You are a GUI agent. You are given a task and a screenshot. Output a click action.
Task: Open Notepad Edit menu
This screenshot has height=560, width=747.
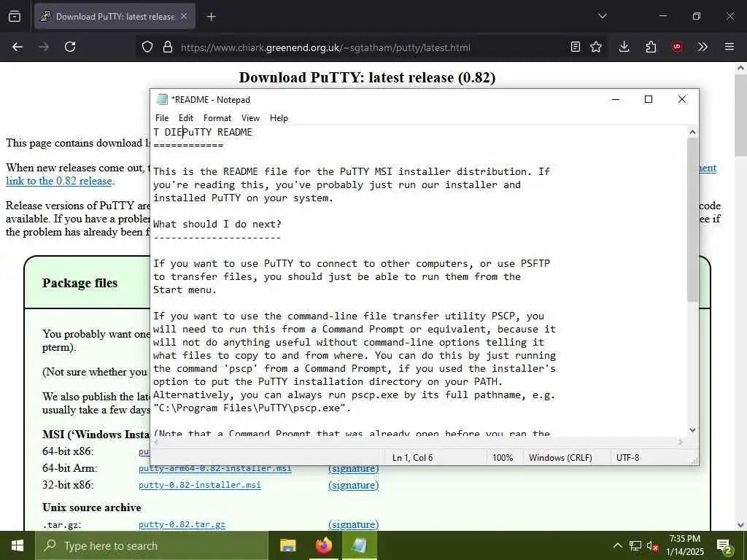tap(186, 118)
